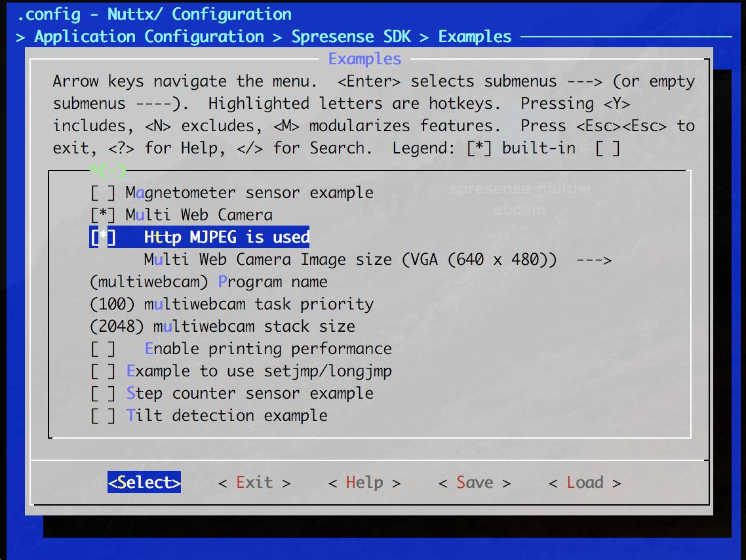Open the Help dialog

pyautogui.click(x=363, y=482)
